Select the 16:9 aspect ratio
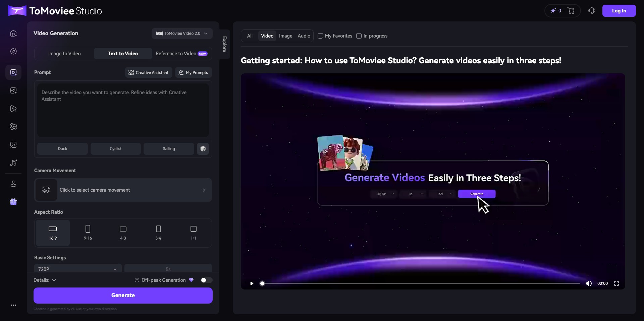This screenshot has width=644, height=321. tap(53, 233)
